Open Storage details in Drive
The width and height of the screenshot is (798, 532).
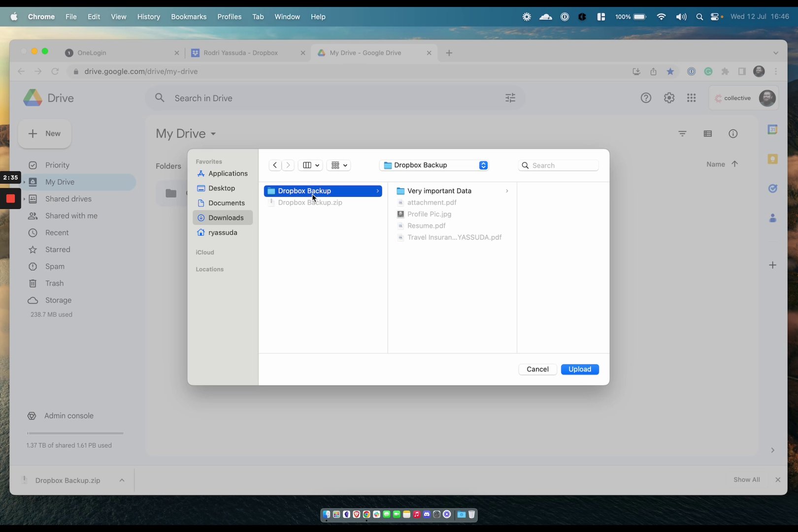click(58, 300)
